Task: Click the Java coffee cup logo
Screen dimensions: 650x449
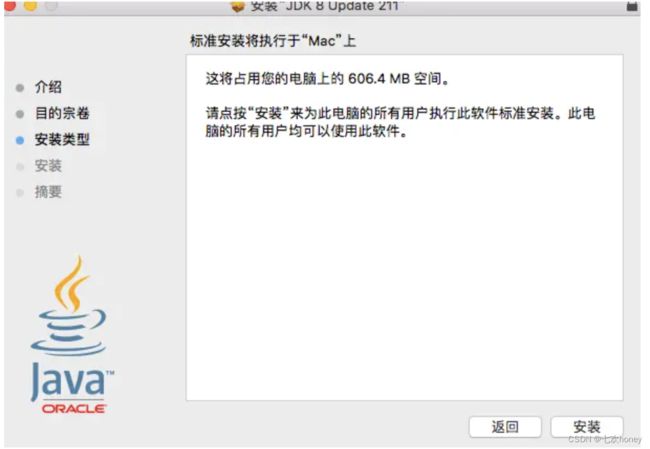Action: tap(69, 306)
